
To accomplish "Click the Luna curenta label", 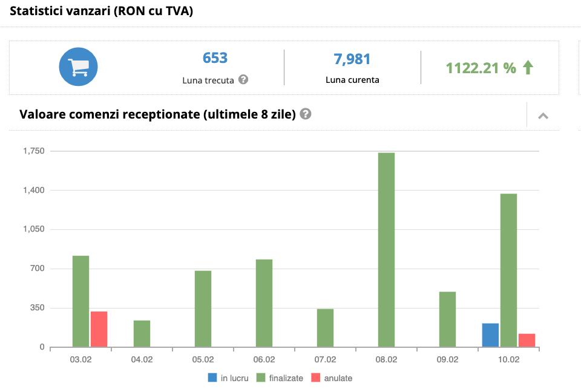I will (352, 80).
